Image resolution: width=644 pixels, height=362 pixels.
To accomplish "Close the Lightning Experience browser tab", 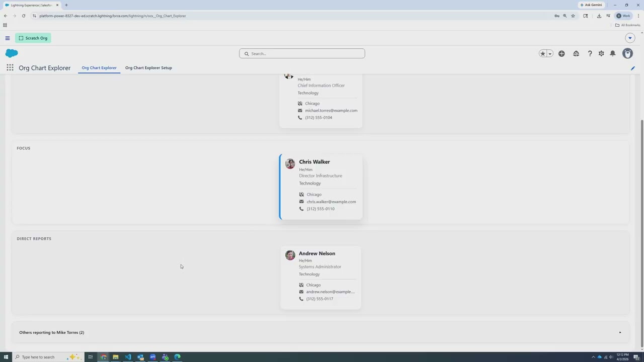I will tap(57, 5).
